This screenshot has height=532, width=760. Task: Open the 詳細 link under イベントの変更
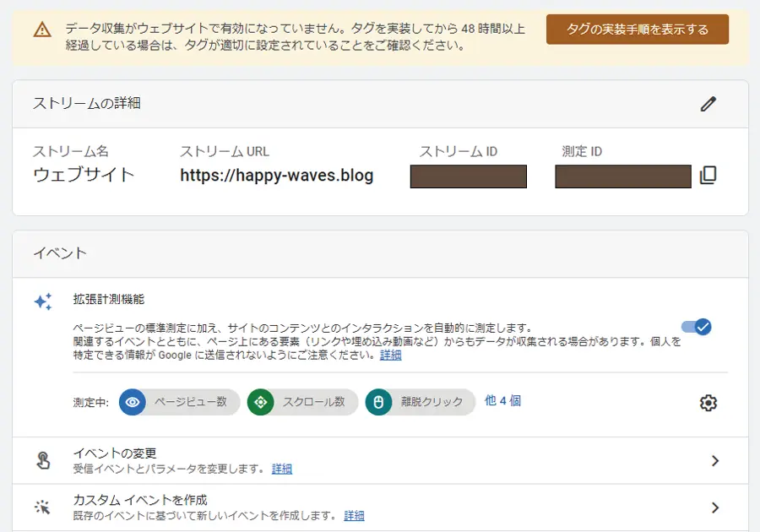[282, 469]
